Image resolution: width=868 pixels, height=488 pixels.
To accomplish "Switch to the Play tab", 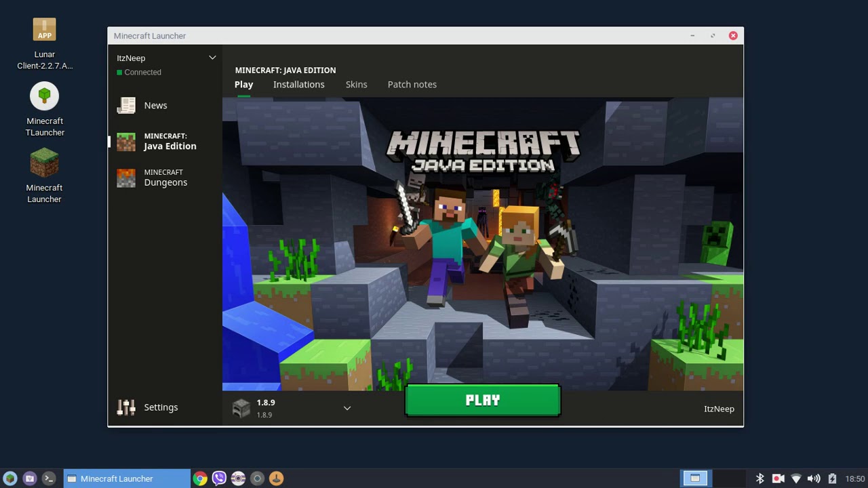I will (243, 84).
